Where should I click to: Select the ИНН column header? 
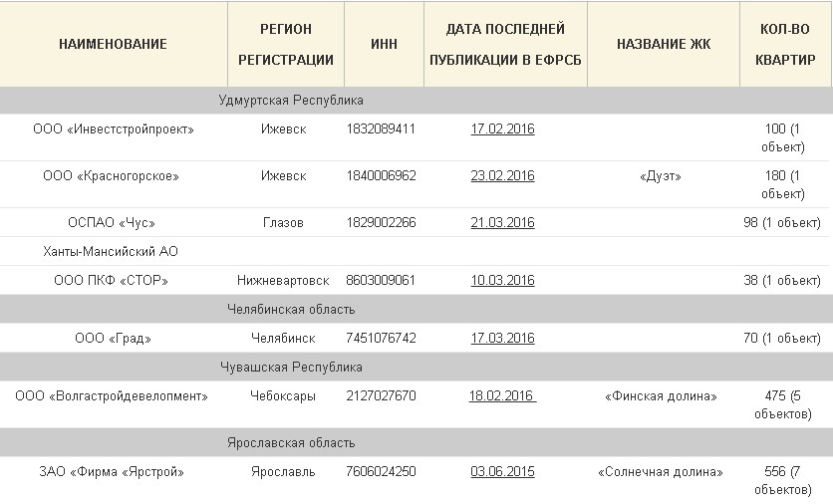384,44
